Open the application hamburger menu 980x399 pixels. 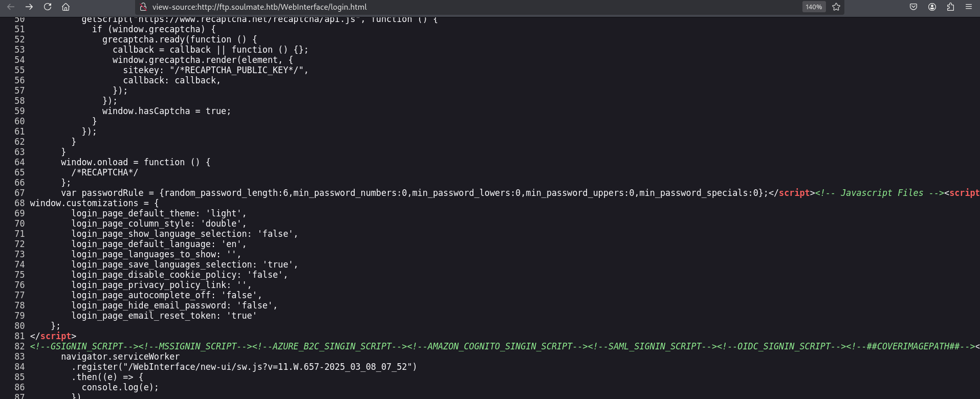point(969,7)
